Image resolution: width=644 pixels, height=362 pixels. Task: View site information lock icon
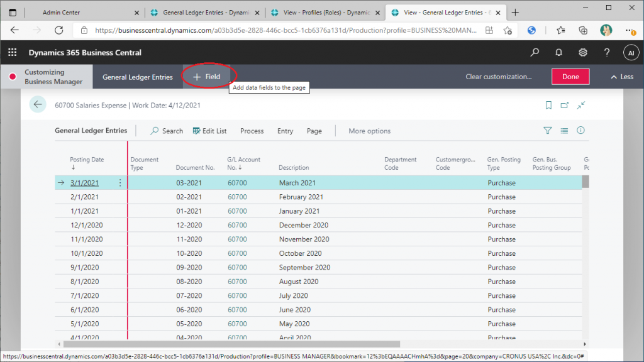click(x=84, y=30)
